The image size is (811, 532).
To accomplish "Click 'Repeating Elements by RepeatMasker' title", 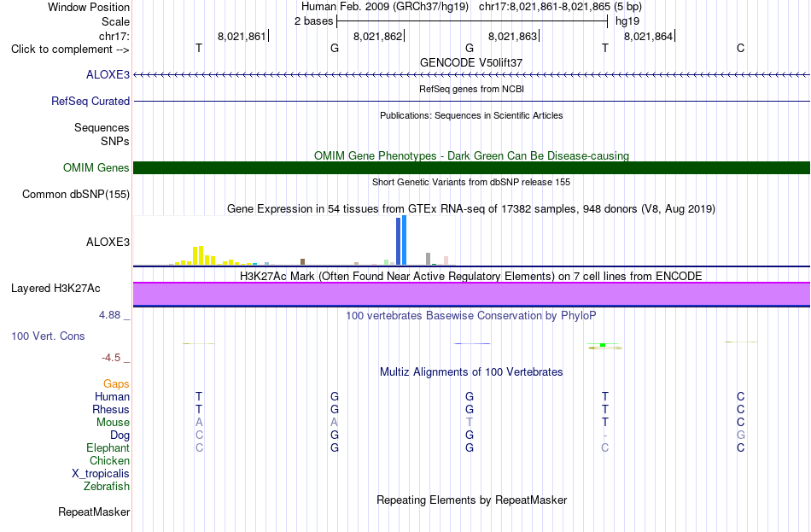I will (x=471, y=500).
